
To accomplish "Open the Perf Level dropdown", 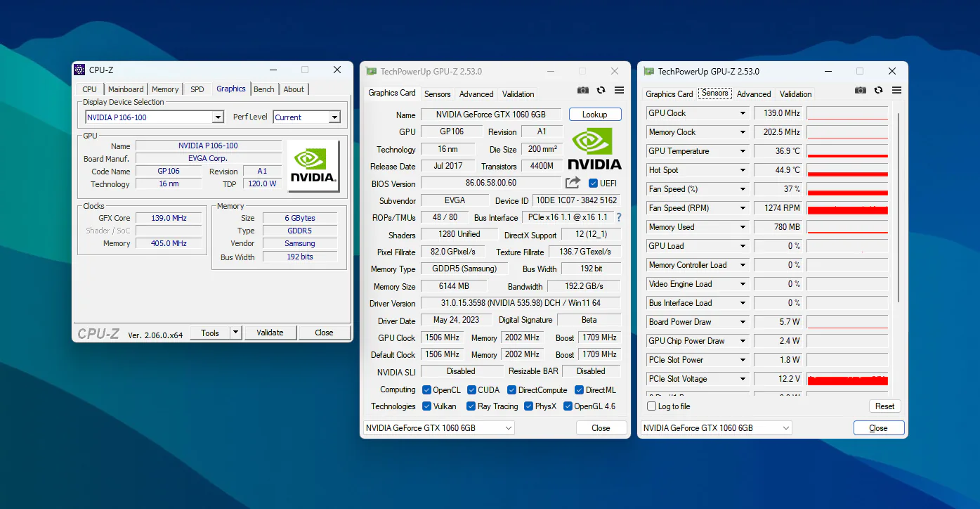I will click(334, 117).
